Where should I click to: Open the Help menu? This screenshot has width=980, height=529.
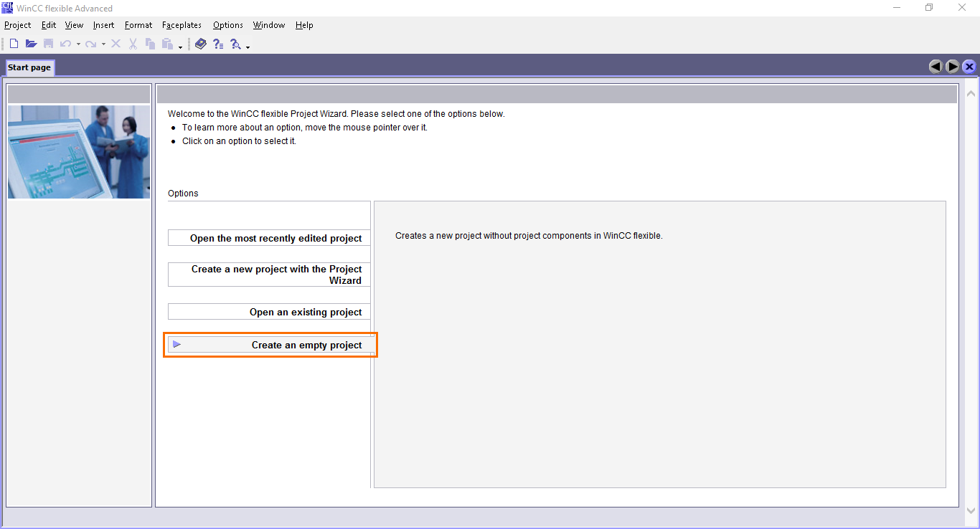pos(304,25)
